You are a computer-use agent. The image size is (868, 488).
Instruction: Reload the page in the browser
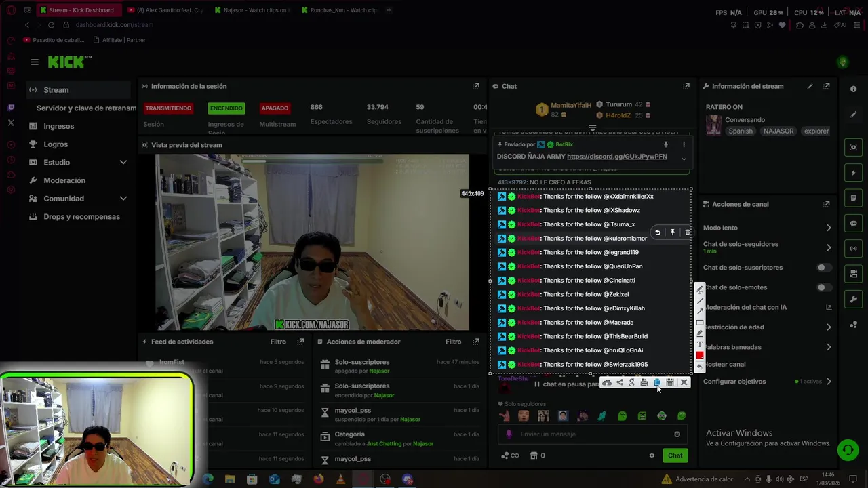[x=51, y=25]
